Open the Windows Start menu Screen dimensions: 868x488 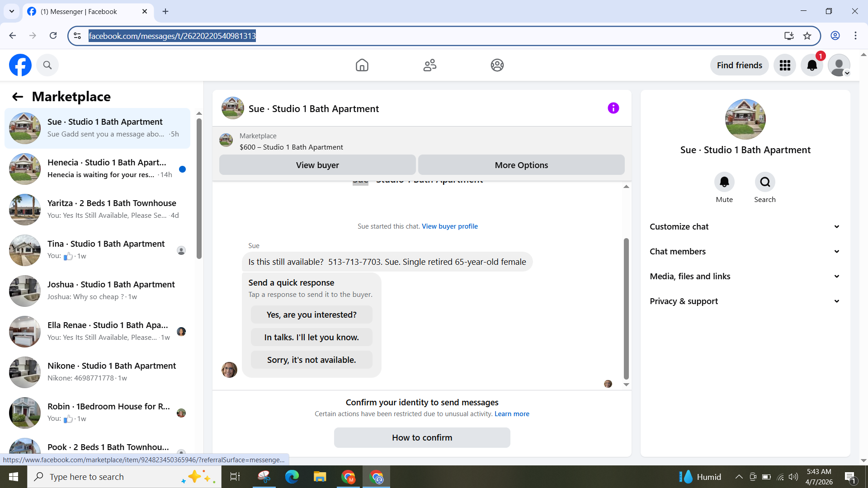tap(14, 477)
